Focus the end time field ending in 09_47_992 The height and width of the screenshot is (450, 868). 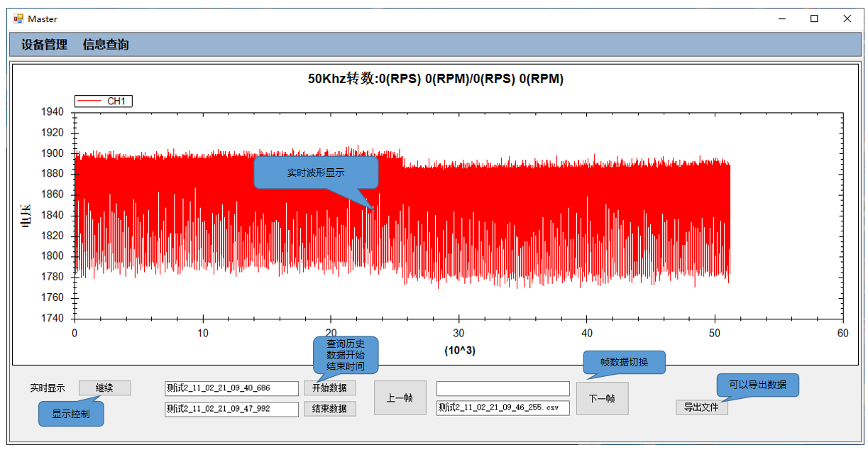coord(231,409)
